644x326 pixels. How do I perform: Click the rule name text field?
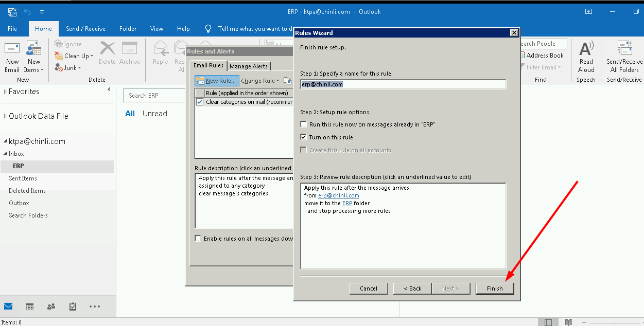pyautogui.click(x=403, y=84)
